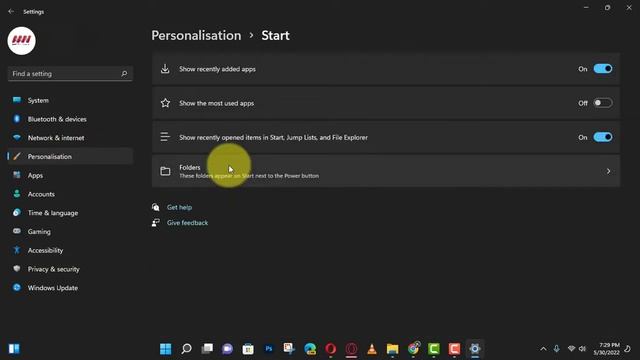
Task: Open File Explorer from taskbar
Action: click(392, 349)
